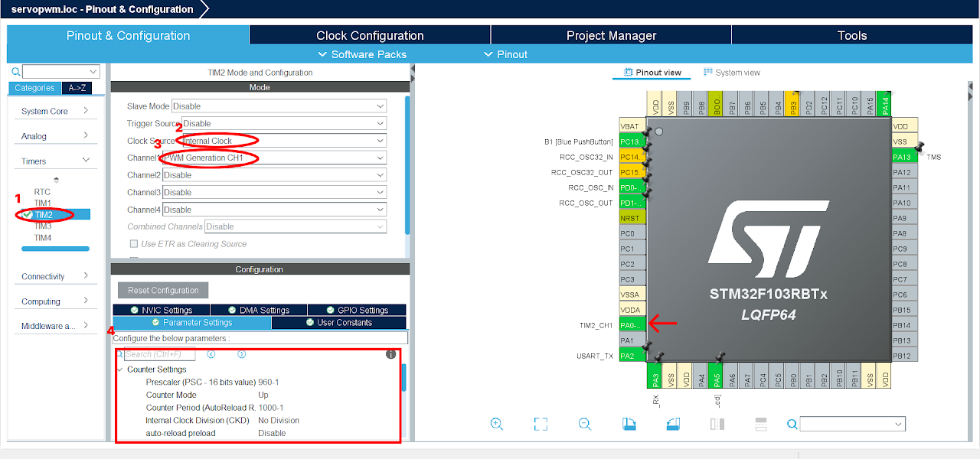
Task: Expand the System Core category
Action: tap(56, 111)
